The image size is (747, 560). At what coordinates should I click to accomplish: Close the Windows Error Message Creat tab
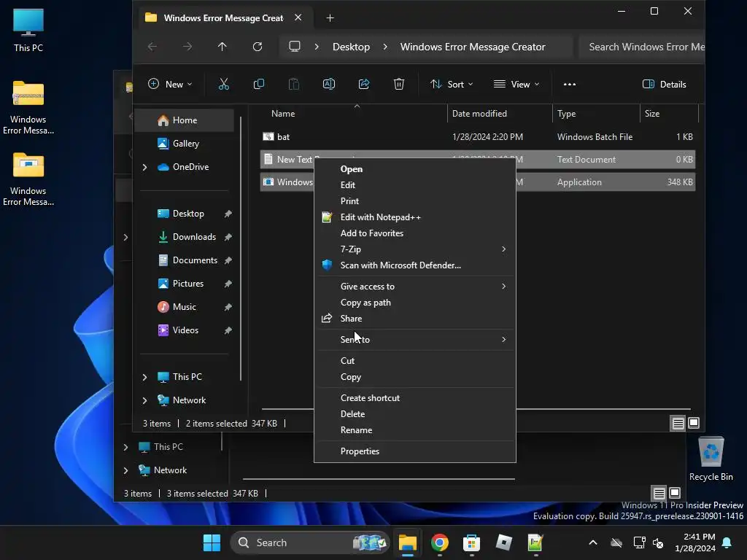coord(298,17)
